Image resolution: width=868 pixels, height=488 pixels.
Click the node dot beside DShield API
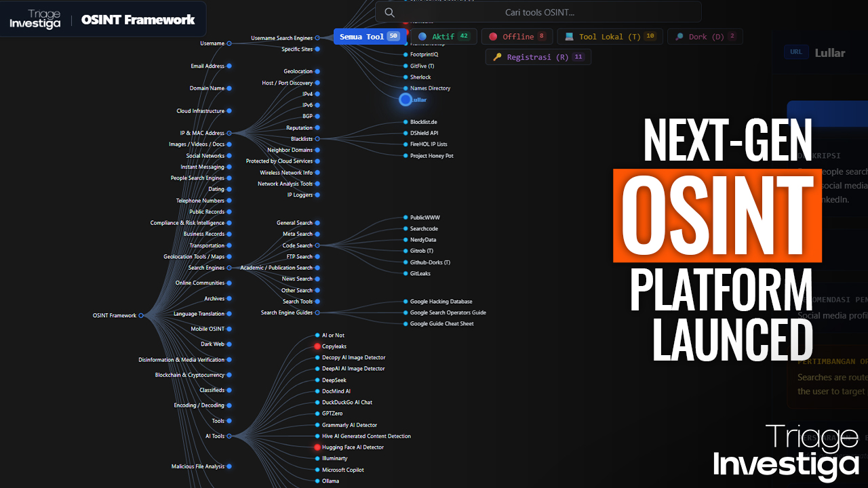pos(406,133)
